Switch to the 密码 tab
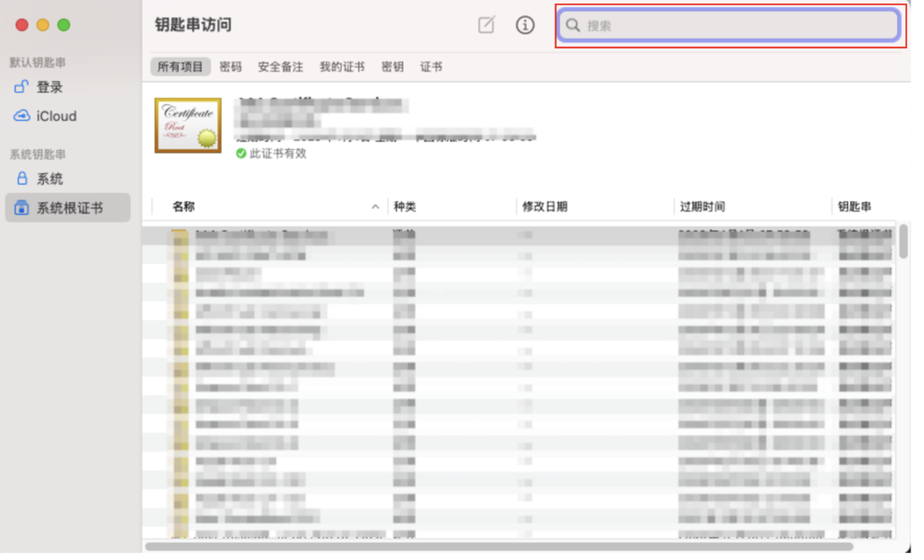 point(230,67)
